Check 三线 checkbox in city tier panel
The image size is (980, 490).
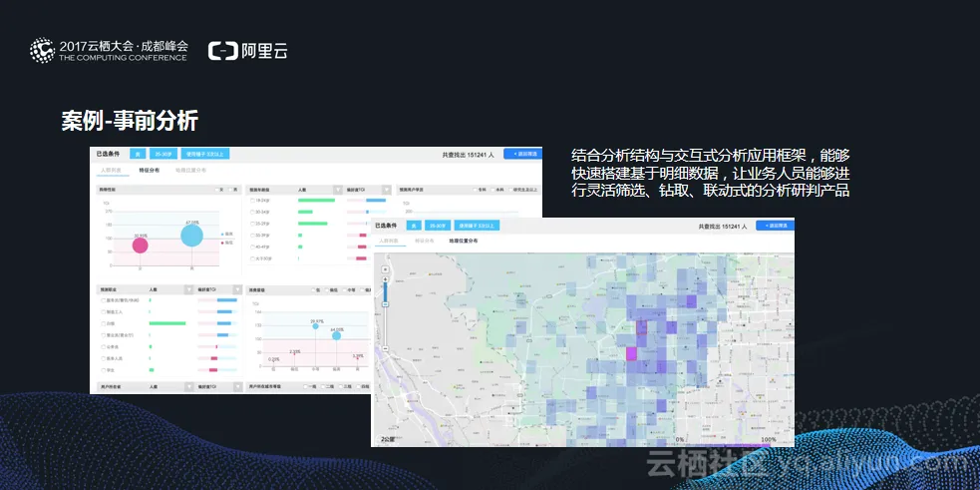pos(341,386)
